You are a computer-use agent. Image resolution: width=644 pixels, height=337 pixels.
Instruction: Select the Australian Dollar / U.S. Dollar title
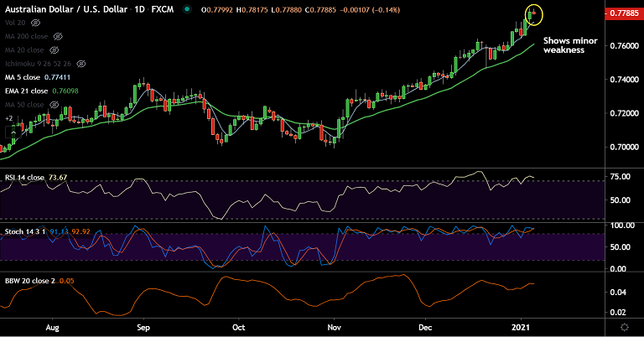point(66,9)
